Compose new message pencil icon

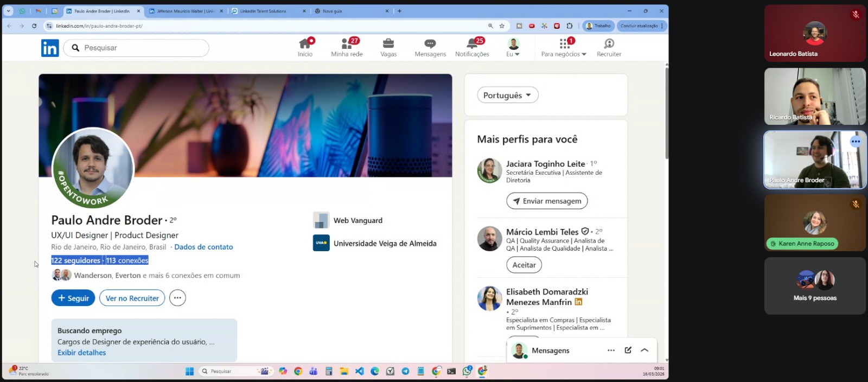(628, 351)
